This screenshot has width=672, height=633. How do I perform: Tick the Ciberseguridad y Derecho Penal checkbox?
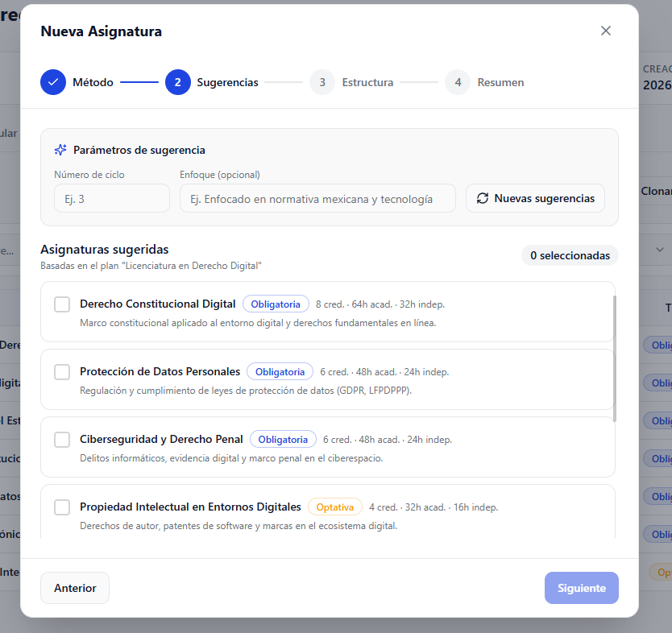point(62,440)
